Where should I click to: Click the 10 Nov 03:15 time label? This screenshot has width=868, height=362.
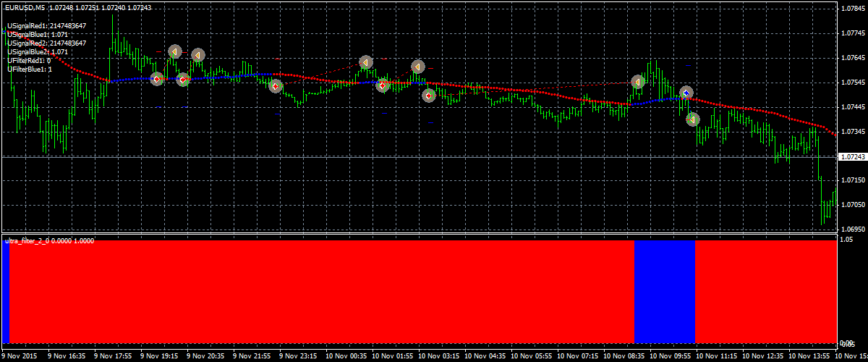click(438, 356)
